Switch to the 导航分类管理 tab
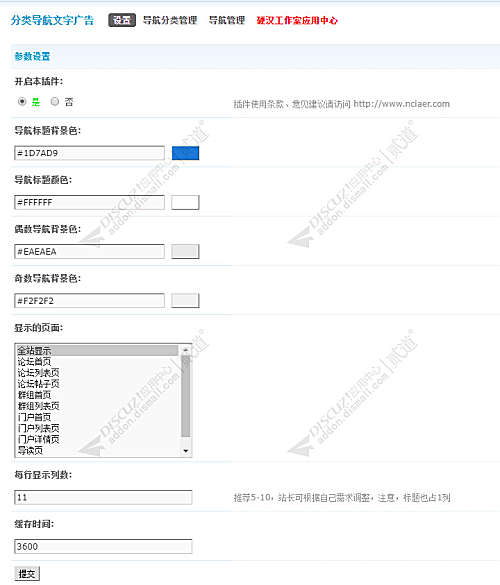The image size is (500, 585). pos(170,20)
